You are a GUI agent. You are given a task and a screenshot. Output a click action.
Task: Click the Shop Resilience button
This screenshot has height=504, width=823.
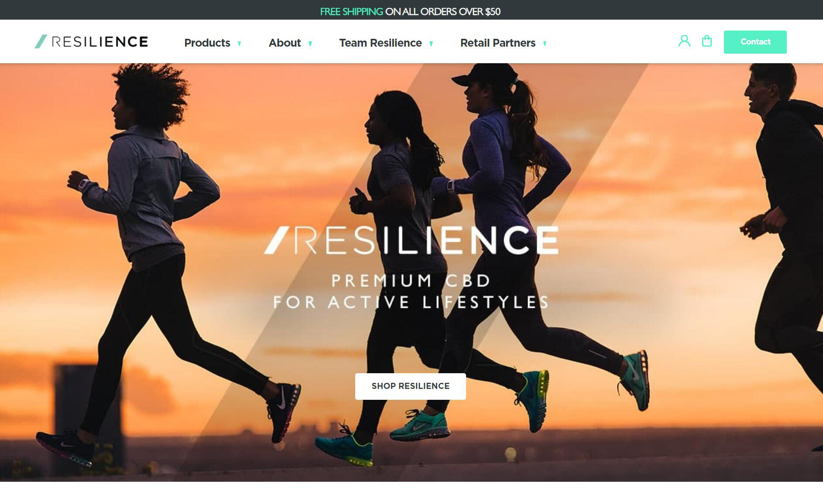(411, 386)
